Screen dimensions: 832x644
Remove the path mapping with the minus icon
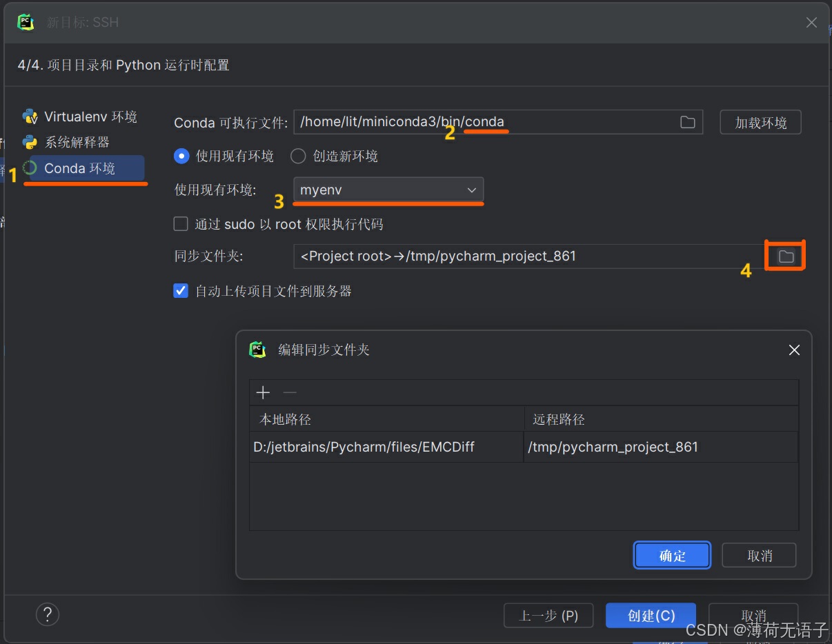[x=290, y=392]
